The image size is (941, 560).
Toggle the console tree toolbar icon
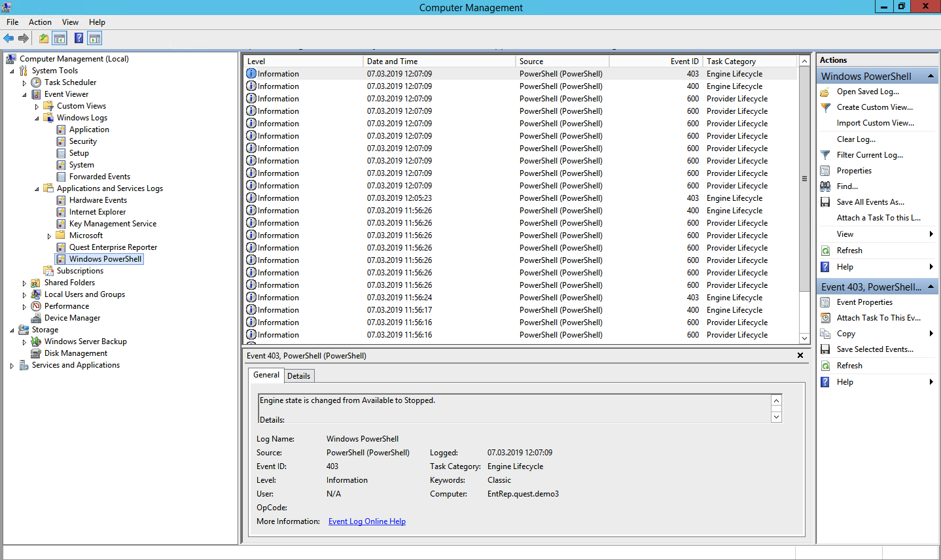(60, 39)
